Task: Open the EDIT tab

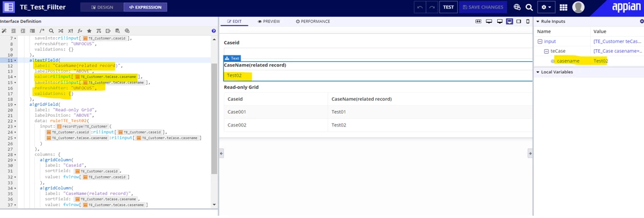Action: [234, 21]
